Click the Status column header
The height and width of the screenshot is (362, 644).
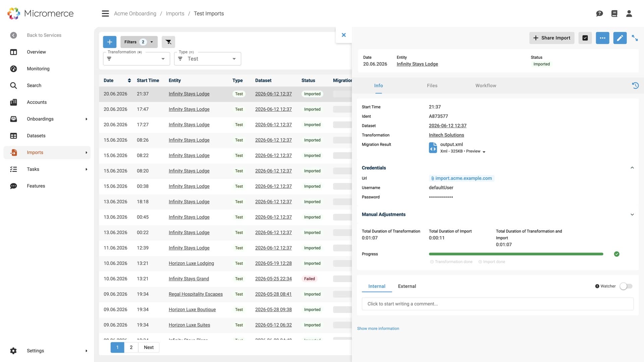point(308,80)
